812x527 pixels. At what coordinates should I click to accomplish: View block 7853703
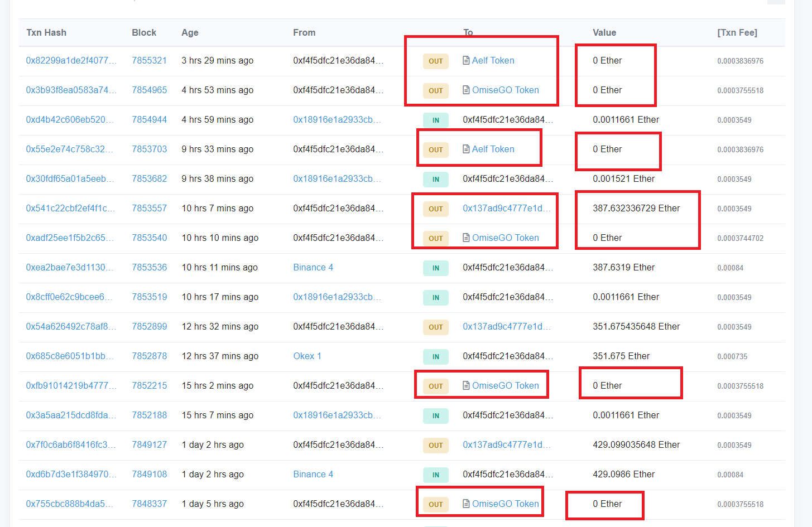[x=150, y=149]
